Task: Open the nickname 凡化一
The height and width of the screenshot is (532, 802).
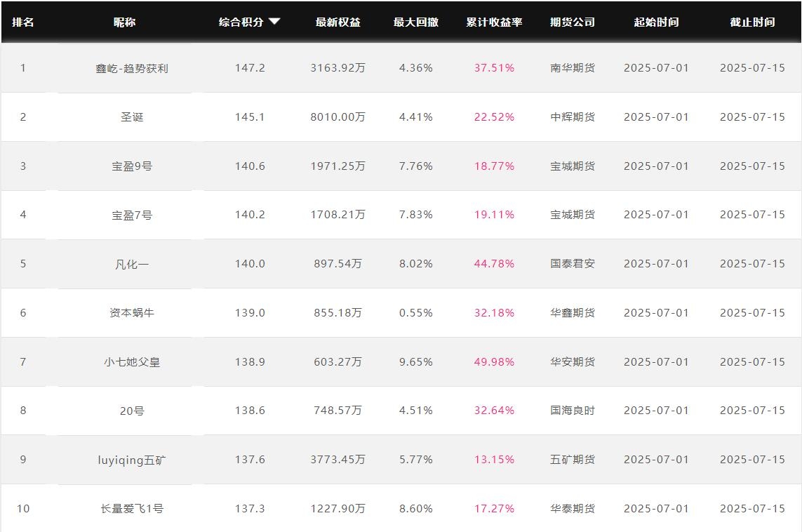Action: (132, 264)
